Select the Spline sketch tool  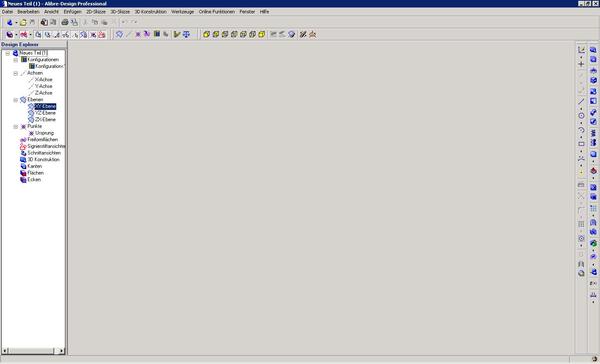coord(581,158)
